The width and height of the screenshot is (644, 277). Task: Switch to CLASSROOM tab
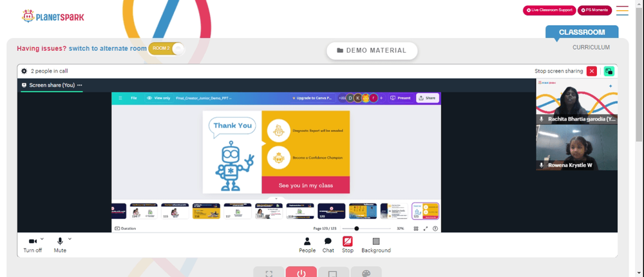coord(582,32)
